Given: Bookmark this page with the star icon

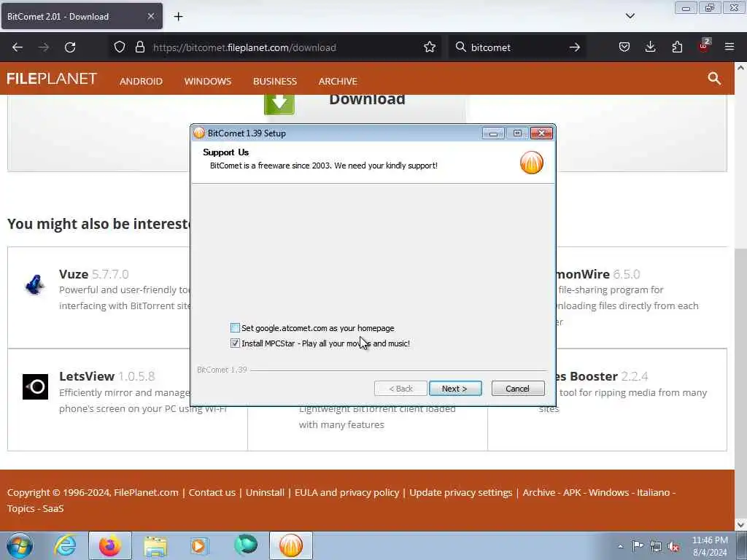Looking at the screenshot, I should pyautogui.click(x=430, y=47).
